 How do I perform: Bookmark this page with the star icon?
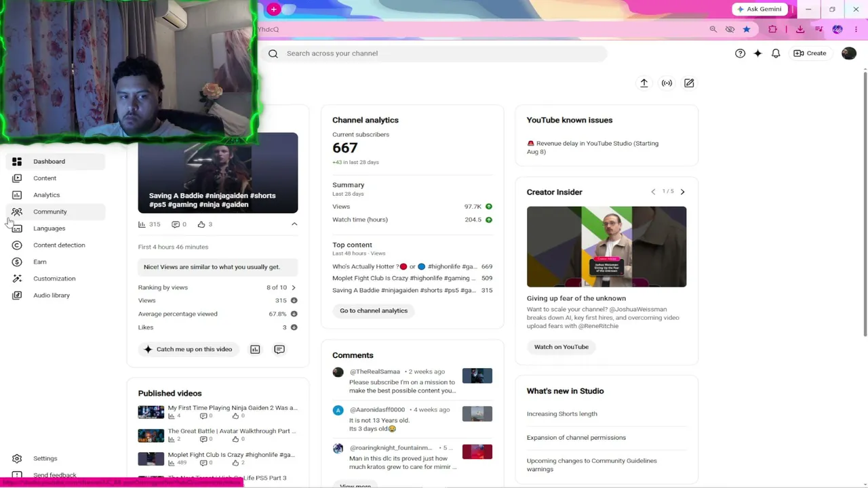pyautogui.click(x=747, y=29)
